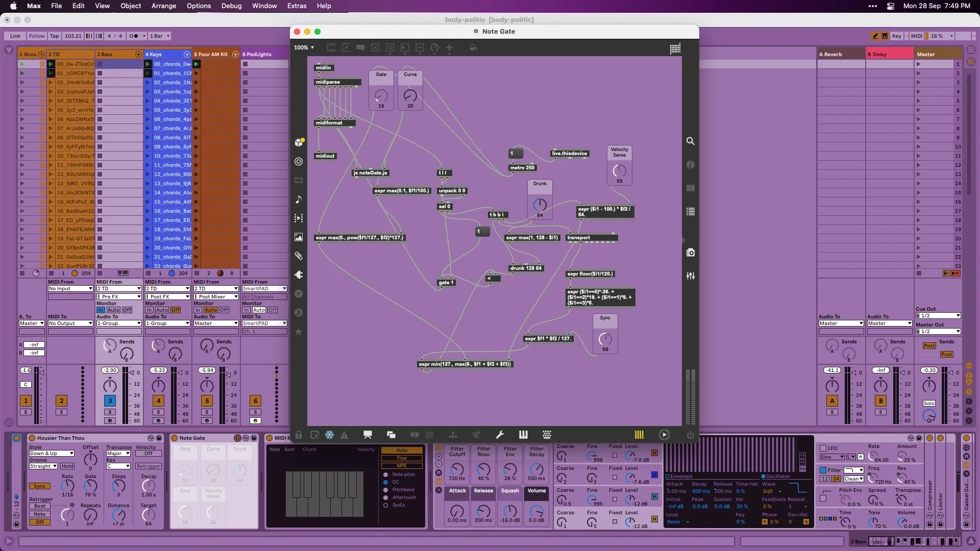980x551 pixels.
Task: Turn the Gate dial in Note Gate patcher
Action: pos(381,96)
